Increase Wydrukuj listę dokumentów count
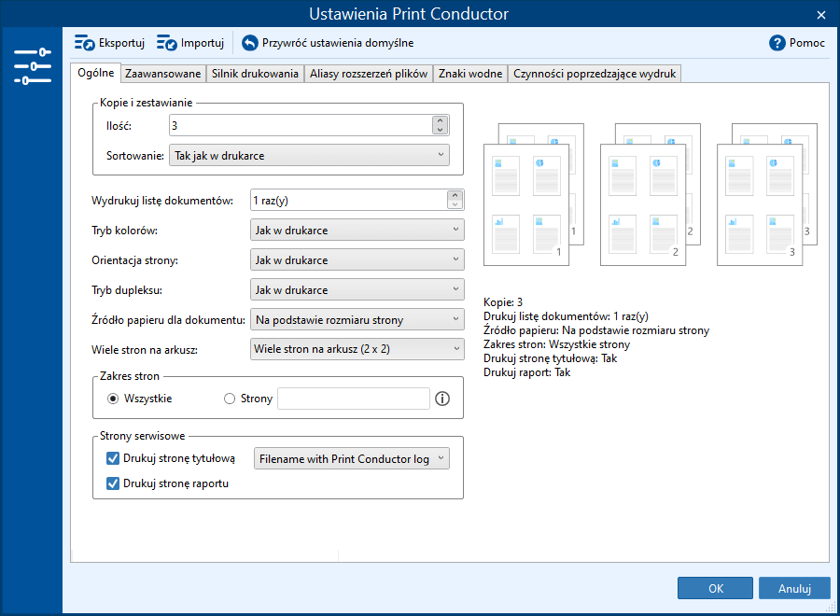 [x=455, y=195]
